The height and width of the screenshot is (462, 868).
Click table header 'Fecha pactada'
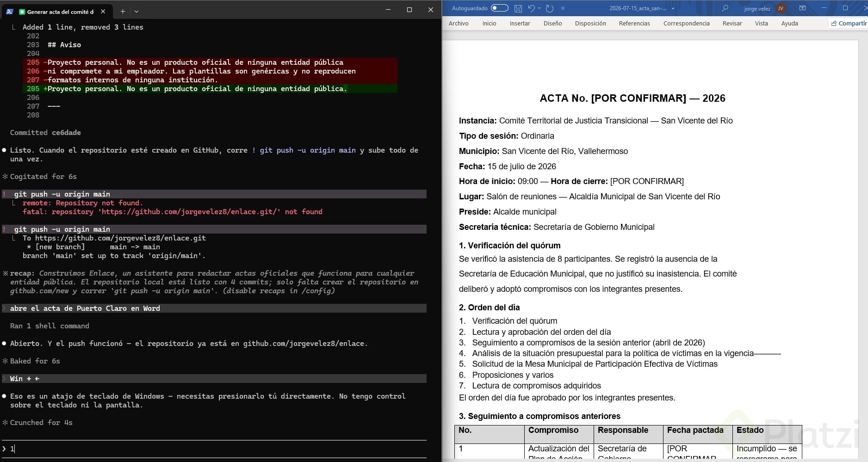(x=695, y=430)
